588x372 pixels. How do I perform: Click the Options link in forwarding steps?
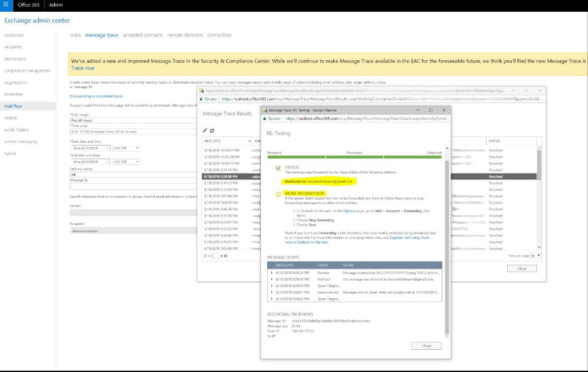(350, 211)
